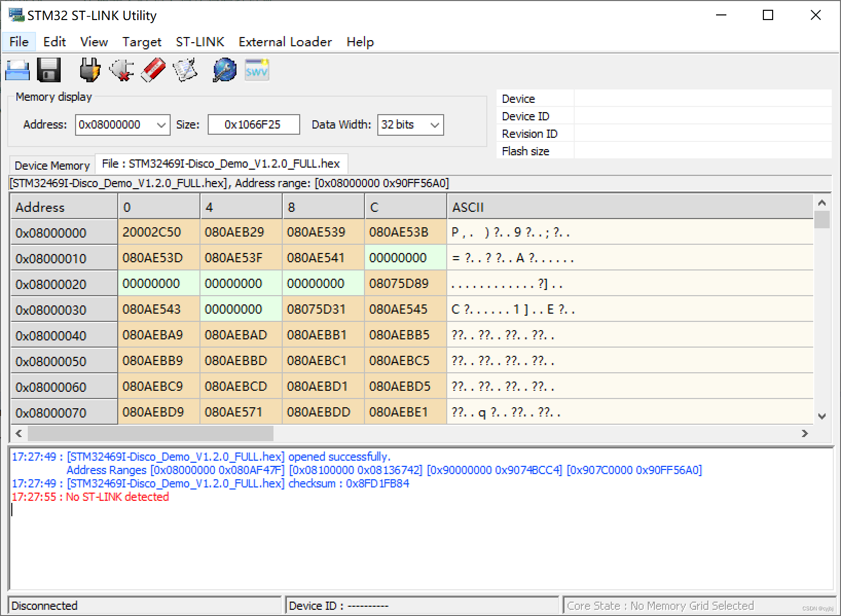Click the horizontal scroll right arrow
The height and width of the screenshot is (616, 841).
[x=805, y=433]
